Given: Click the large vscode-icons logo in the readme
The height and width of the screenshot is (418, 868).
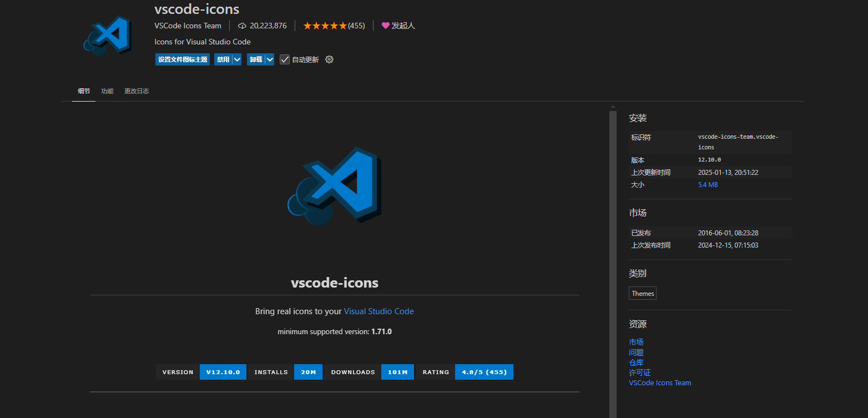Looking at the screenshot, I should [x=335, y=186].
